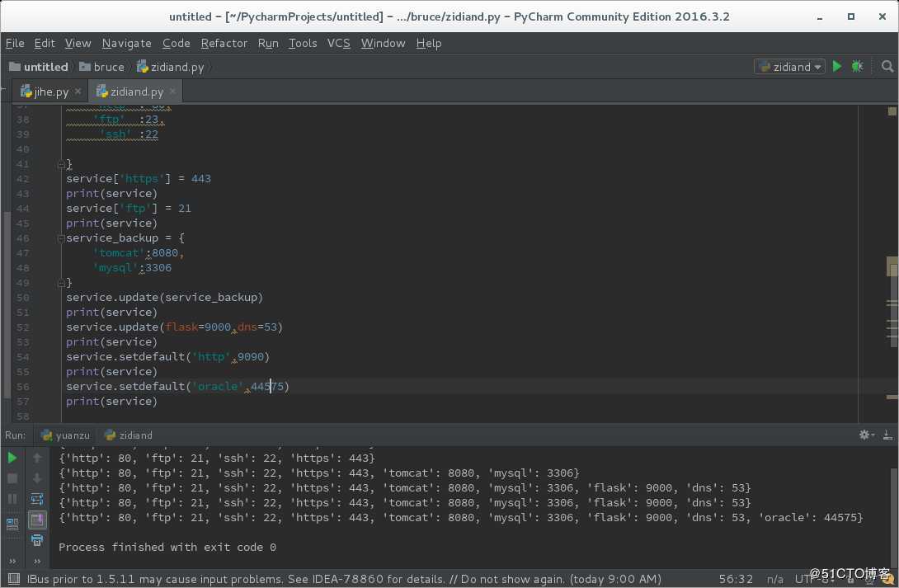Image resolution: width=899 pixels, height=588 pixels.
Task: Open Search Everywhere magnifier icon
Action: tap(887, 67)
